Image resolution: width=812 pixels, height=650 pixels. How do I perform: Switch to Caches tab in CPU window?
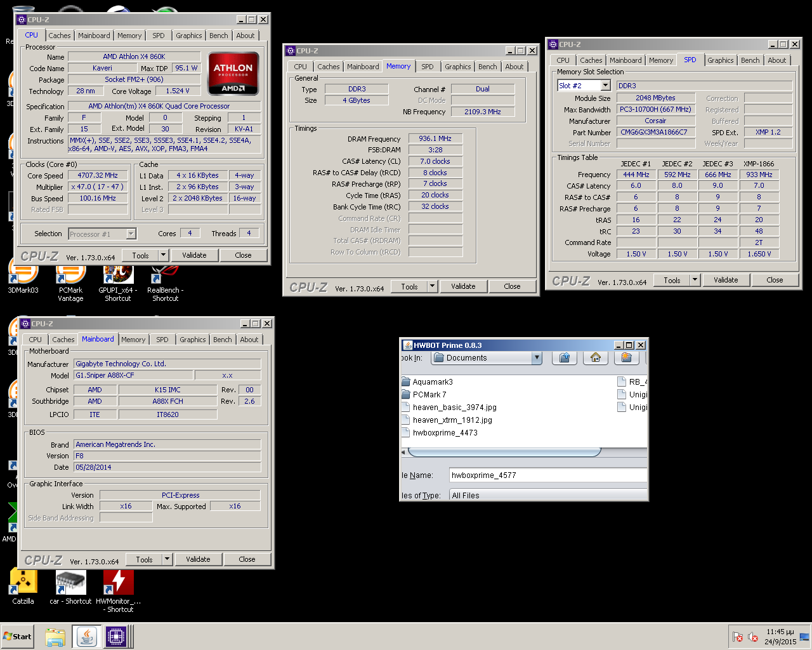[x=60, y=36]
